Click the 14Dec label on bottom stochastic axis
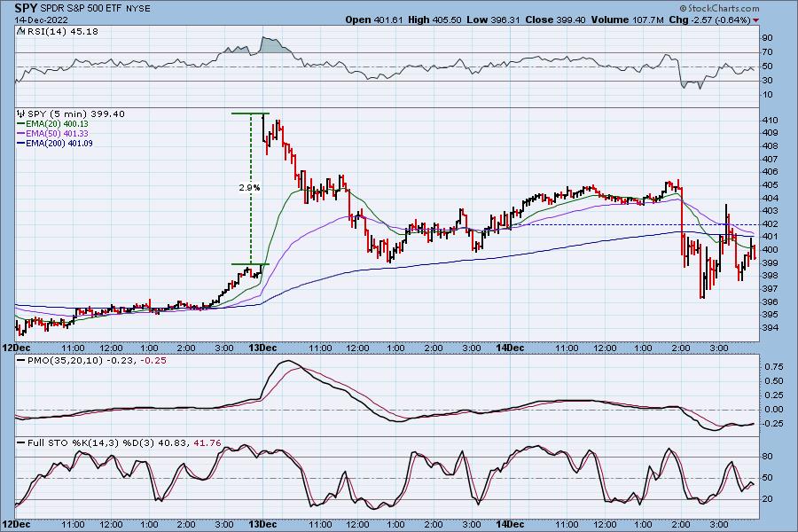The width and height of the screenshot is (798, 532). tap(511, 524)
